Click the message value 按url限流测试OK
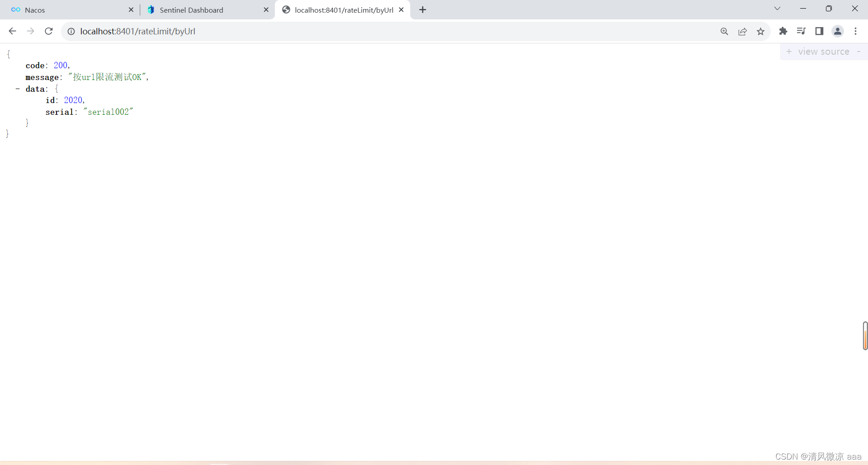This screenshot has height=465, width=868. point(107,77)
